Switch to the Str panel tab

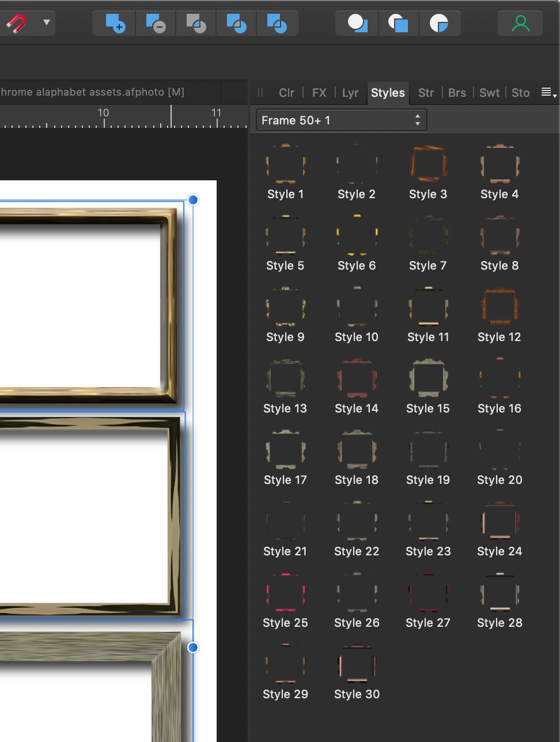tap(426, 93)
